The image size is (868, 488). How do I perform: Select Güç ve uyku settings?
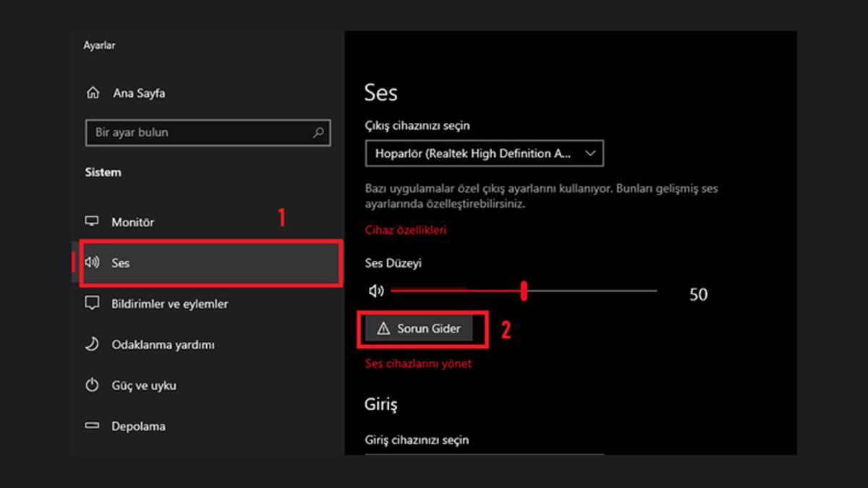click(x=143, y=385)
